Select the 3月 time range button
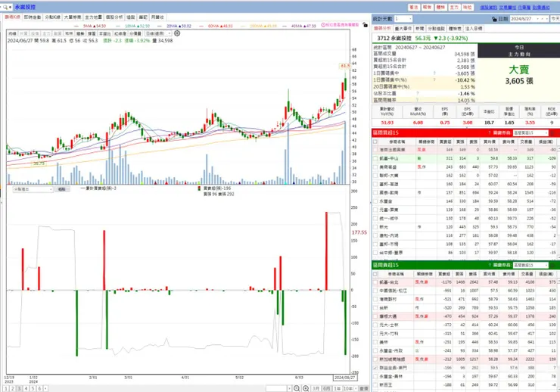 (316, 388)
